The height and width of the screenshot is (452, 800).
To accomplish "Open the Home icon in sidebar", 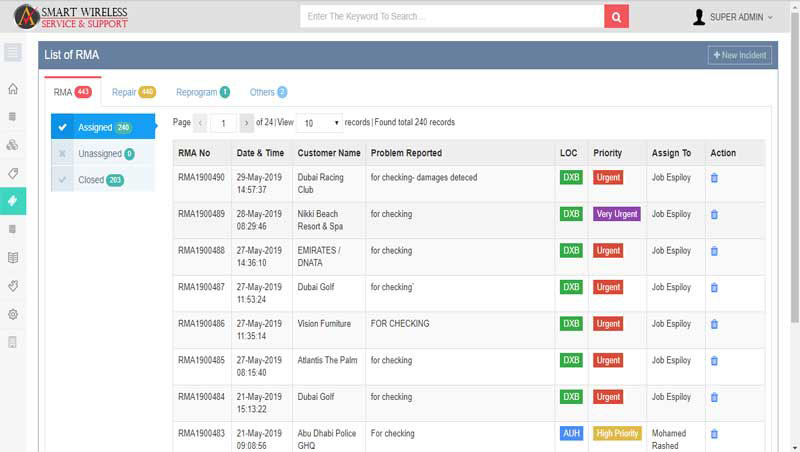I will [12, 88].
